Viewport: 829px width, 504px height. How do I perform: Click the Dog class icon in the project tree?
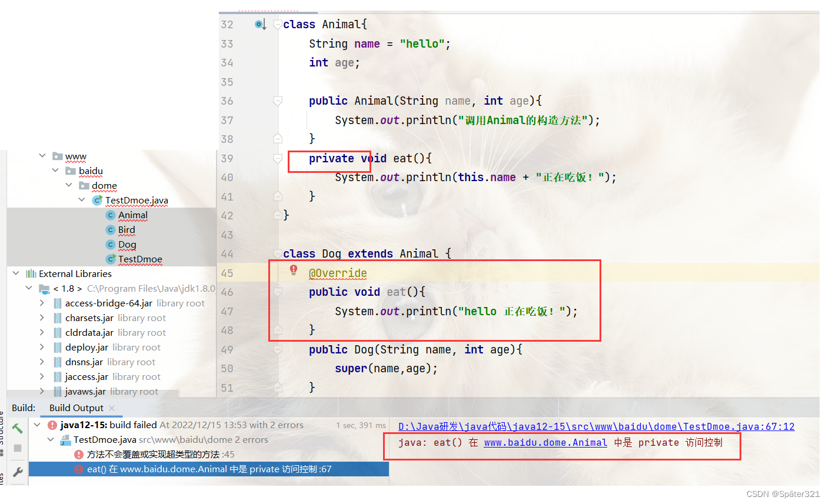[110, 245]
